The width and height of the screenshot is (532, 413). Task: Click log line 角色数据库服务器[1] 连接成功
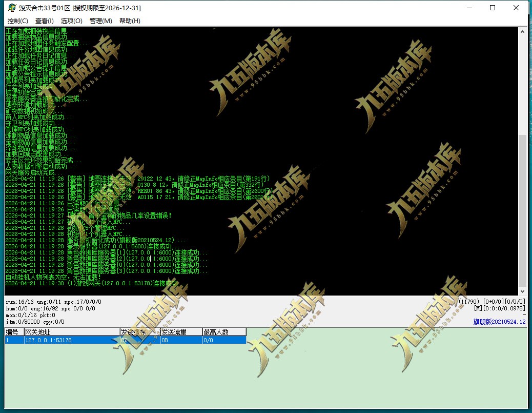(106, 252)
